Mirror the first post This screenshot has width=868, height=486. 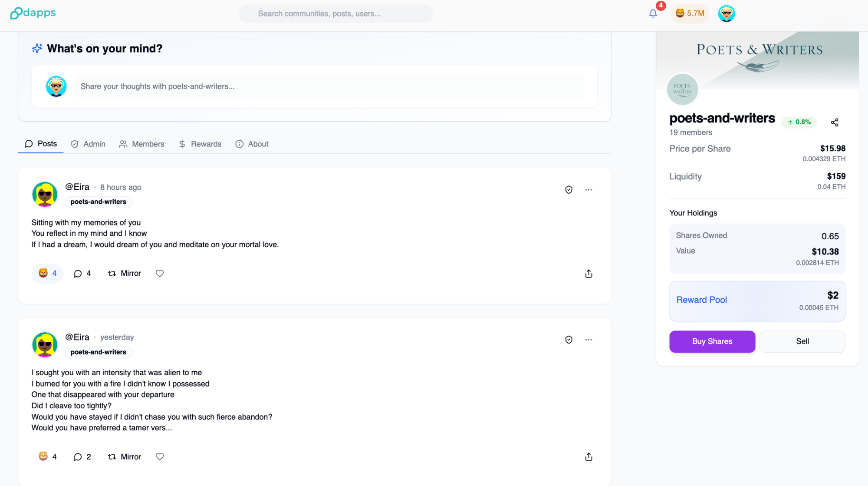pos(125,274)
